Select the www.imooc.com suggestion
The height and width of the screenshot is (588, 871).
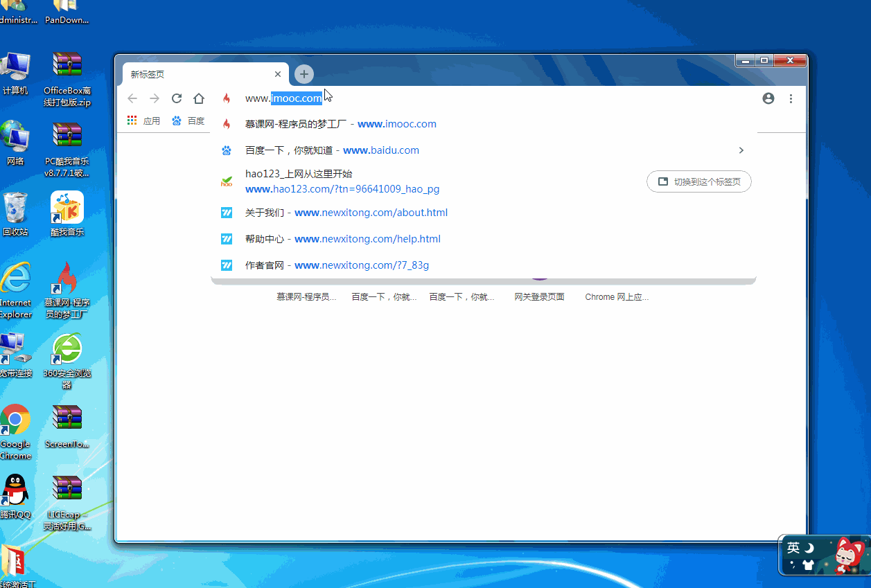(x=484, y=124)
